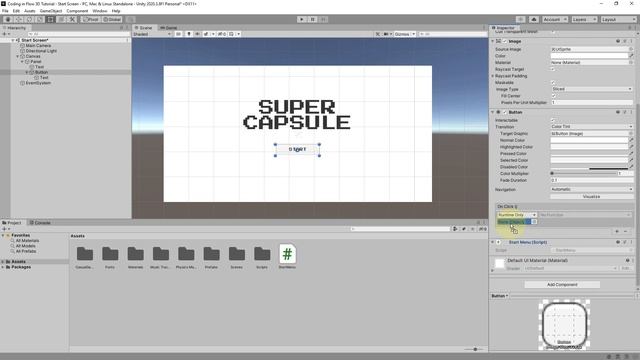Toggle the Fill Center checkbox

553,96
